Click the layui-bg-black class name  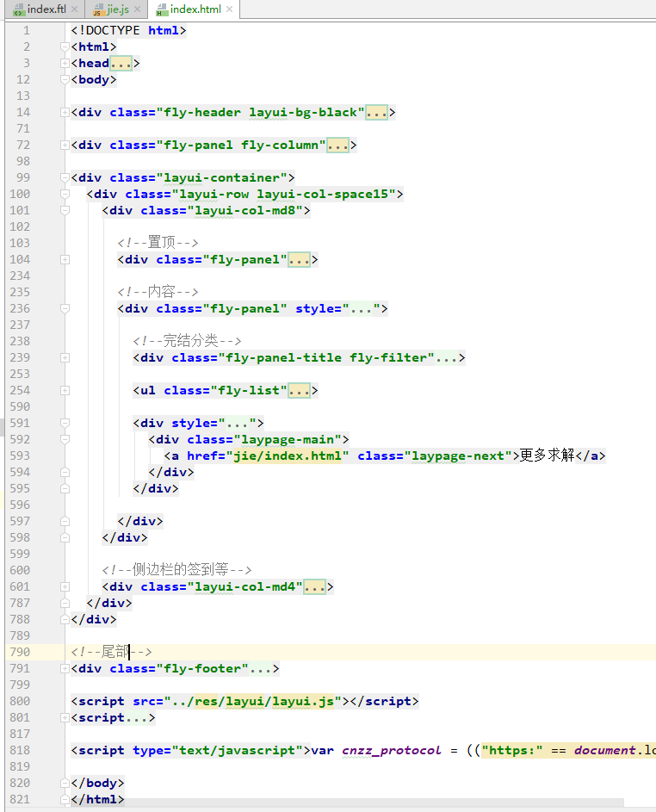tap(303, 113)
